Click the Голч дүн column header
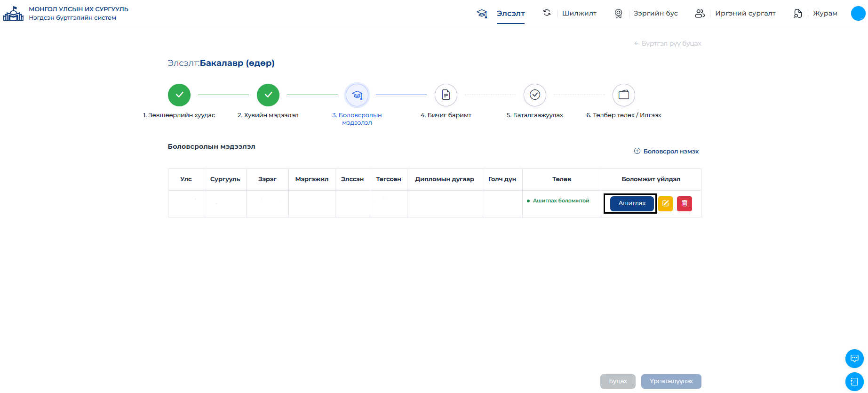 tap(502, 179)
